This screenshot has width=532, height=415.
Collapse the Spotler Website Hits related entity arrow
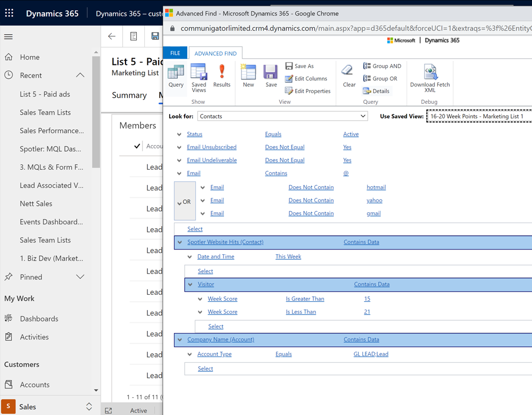(x=180, y=242)
